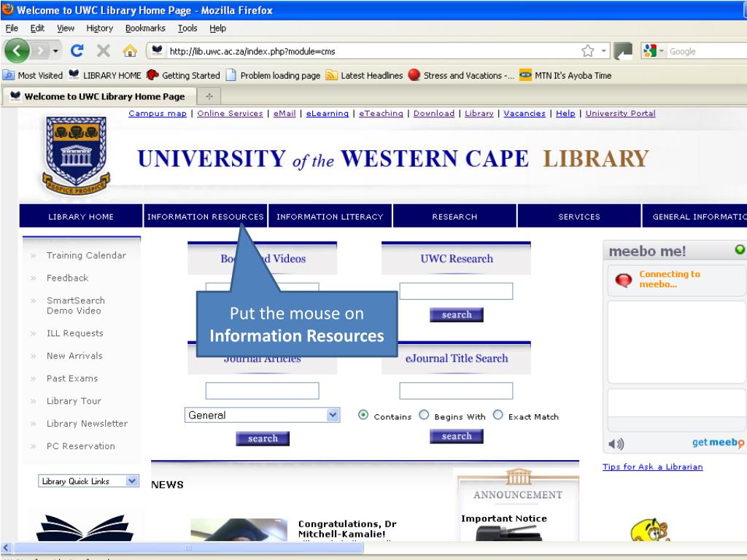The width and height of the screenshot is (747, 560).
Task: Open the search engine chooser dropdown arrow
Action: click(661, 51)
